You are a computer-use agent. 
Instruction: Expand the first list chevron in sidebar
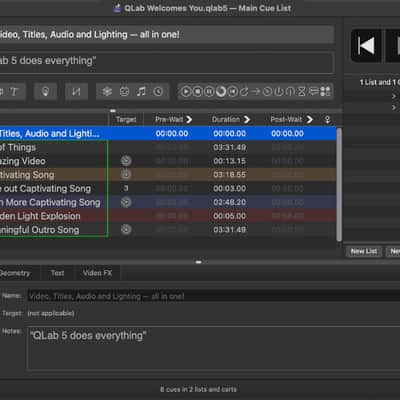(394, 96)
